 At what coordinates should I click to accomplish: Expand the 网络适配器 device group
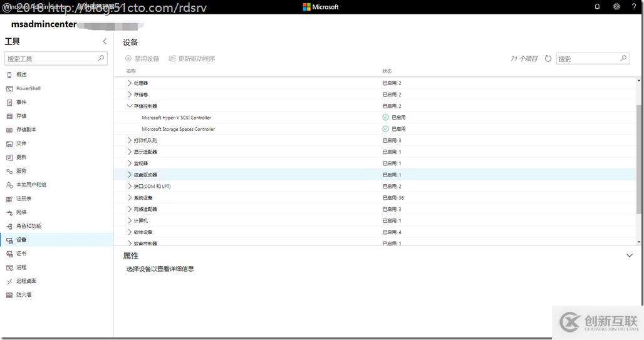pyautogui.click(x=130, y=209)
